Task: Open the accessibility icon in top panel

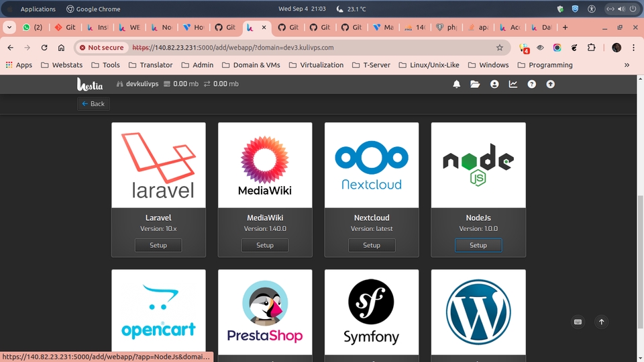Action: [592, 9]
